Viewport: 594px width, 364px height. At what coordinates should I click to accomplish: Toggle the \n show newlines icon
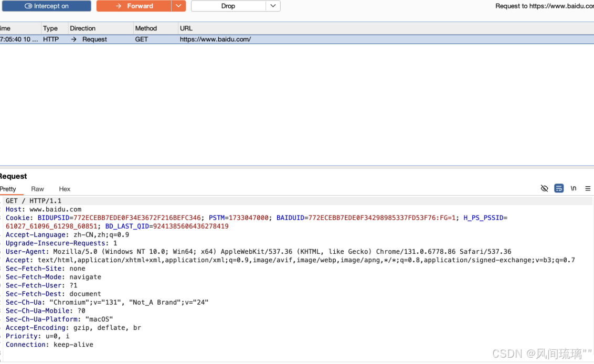tap(574, 188)
